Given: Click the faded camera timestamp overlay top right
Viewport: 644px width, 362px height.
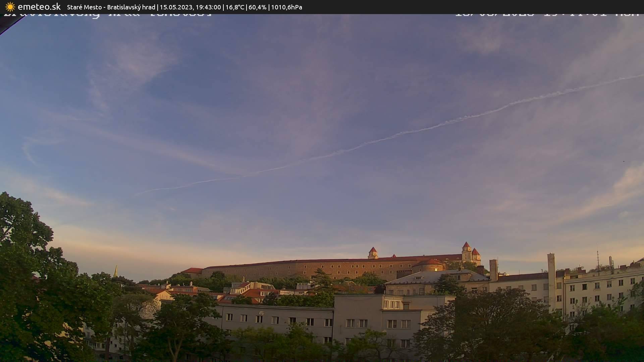Looking at the screenshot, I should [x=547, y=14].
